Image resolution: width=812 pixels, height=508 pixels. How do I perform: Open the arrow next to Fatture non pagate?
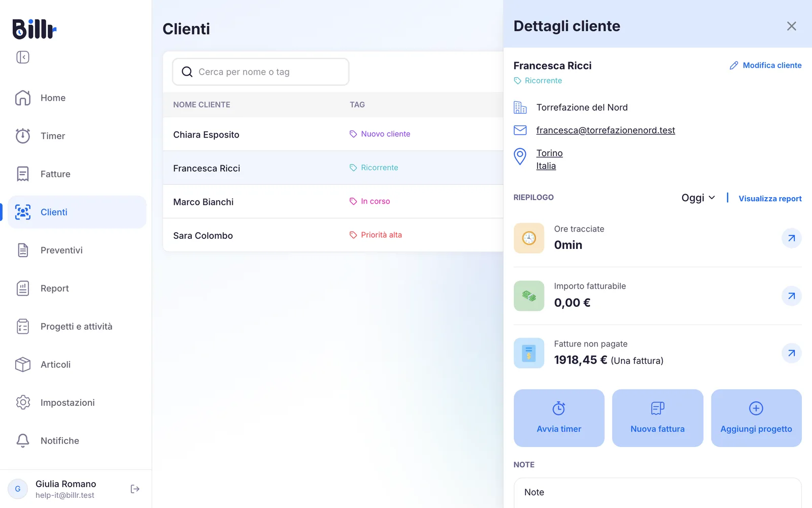click(791, 353)
